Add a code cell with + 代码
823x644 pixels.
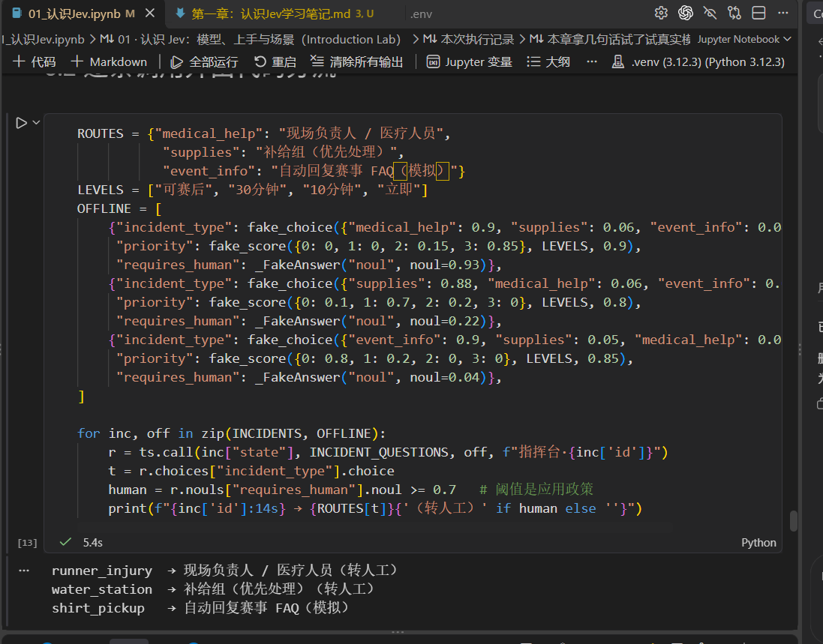click(x=34, y=62)
